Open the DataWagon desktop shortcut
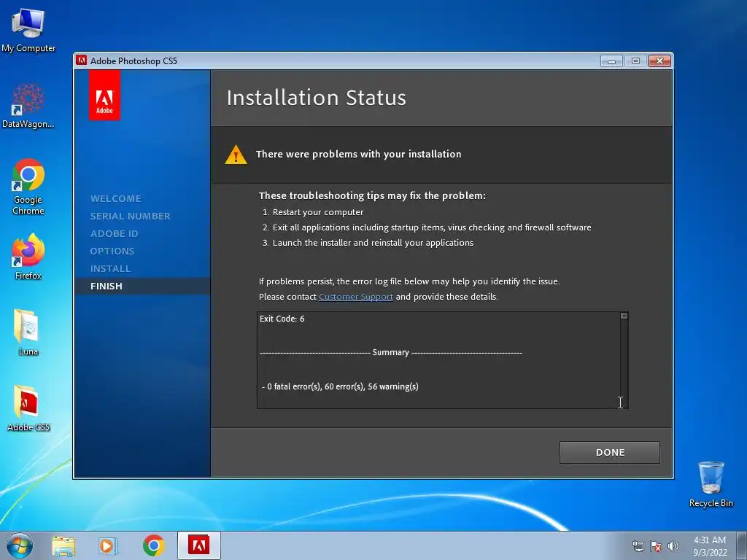747x560 pixels. (x=28, y=106)
